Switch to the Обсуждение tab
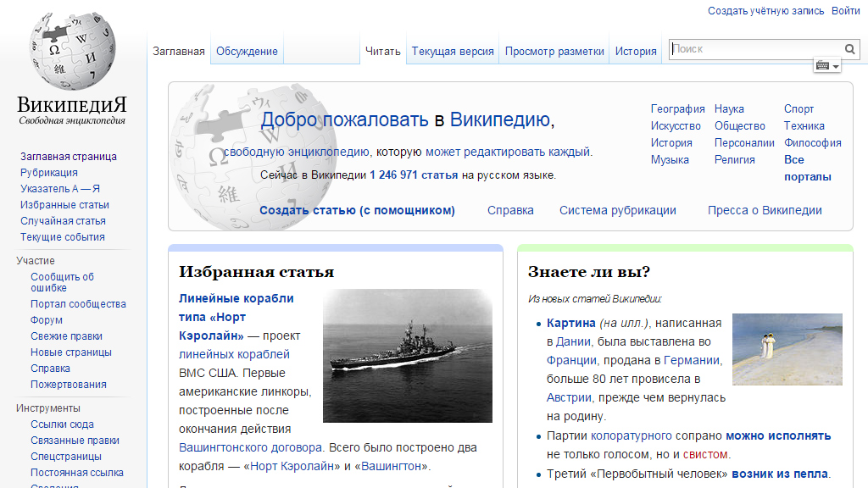Viewport: 868px width, 488px height. [x=247, y=52]
